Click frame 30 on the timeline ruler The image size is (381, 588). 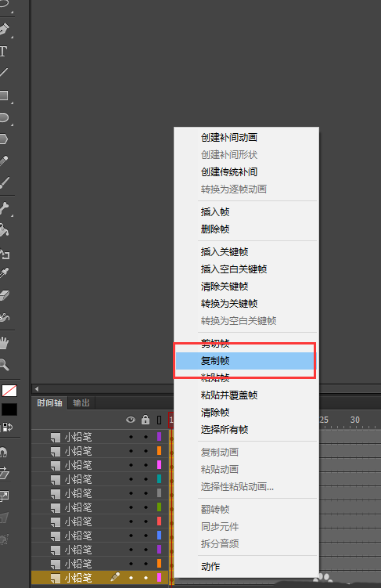(x=354, y=420)
